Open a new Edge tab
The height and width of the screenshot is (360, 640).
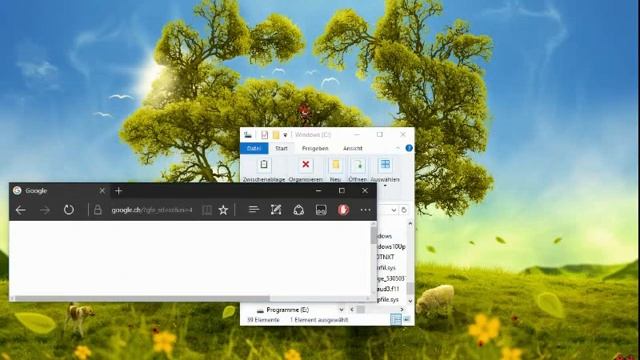pyautogui.click(x=118, y=191)
